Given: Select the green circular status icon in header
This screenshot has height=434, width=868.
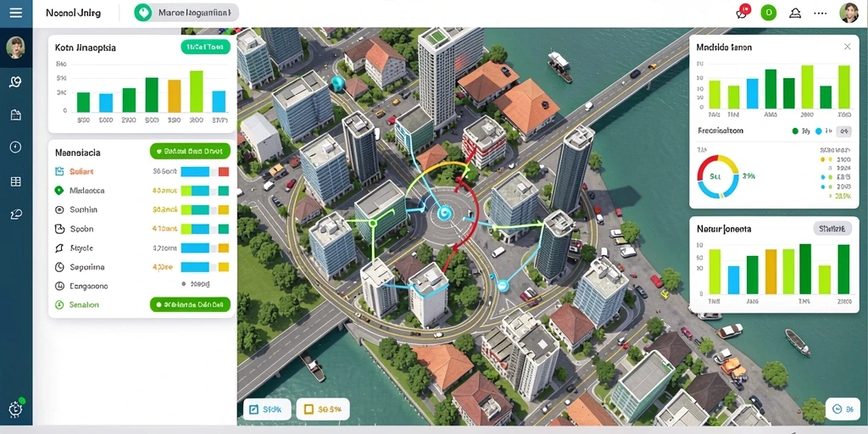Looking at the screenshot, I should coord(768,12).
